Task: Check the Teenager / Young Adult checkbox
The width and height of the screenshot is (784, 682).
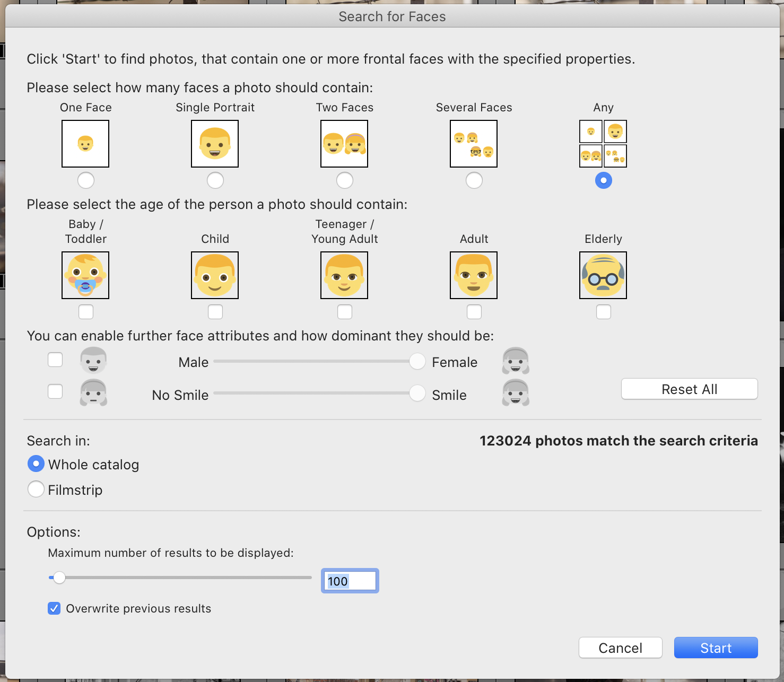Action: (x=345, y=312)
